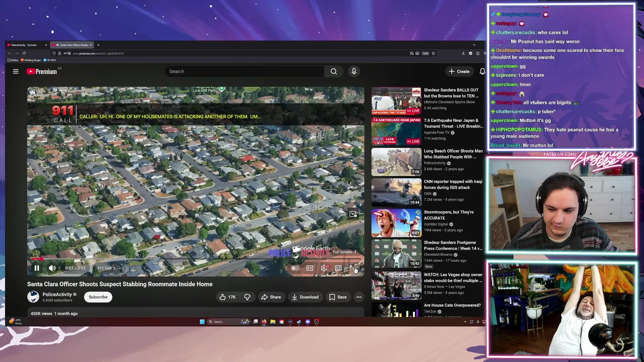Mute the video volume speaker icon
The image size is (644, 362).
click(52, 268)
